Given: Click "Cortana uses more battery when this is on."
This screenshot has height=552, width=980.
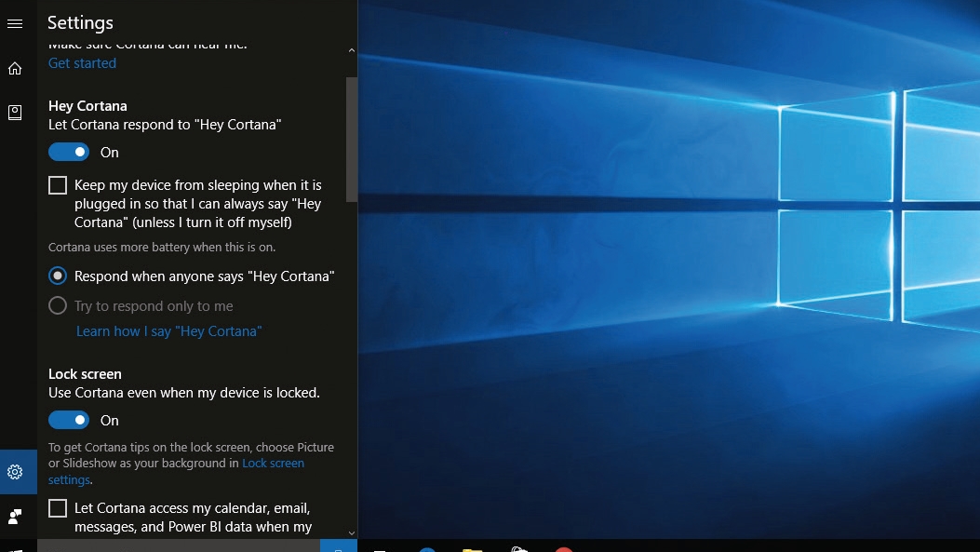Looking at the screenshot, I should tap(162, 247).
